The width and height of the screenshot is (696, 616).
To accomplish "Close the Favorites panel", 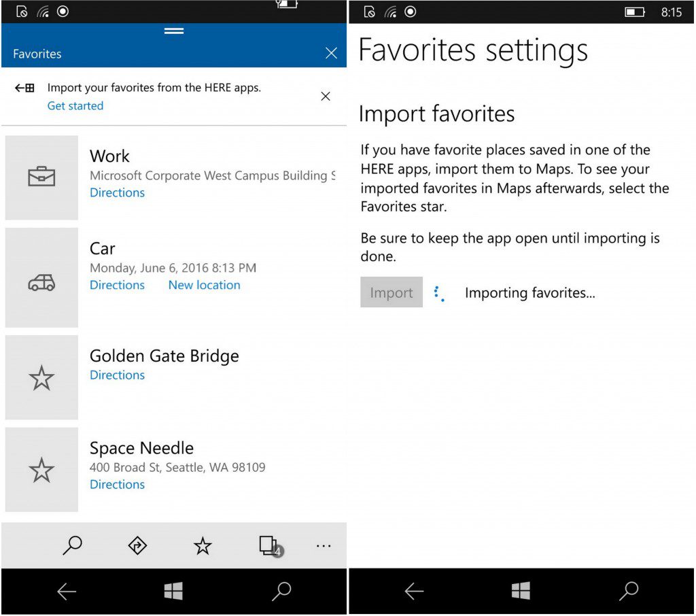I will click(331, 52).
